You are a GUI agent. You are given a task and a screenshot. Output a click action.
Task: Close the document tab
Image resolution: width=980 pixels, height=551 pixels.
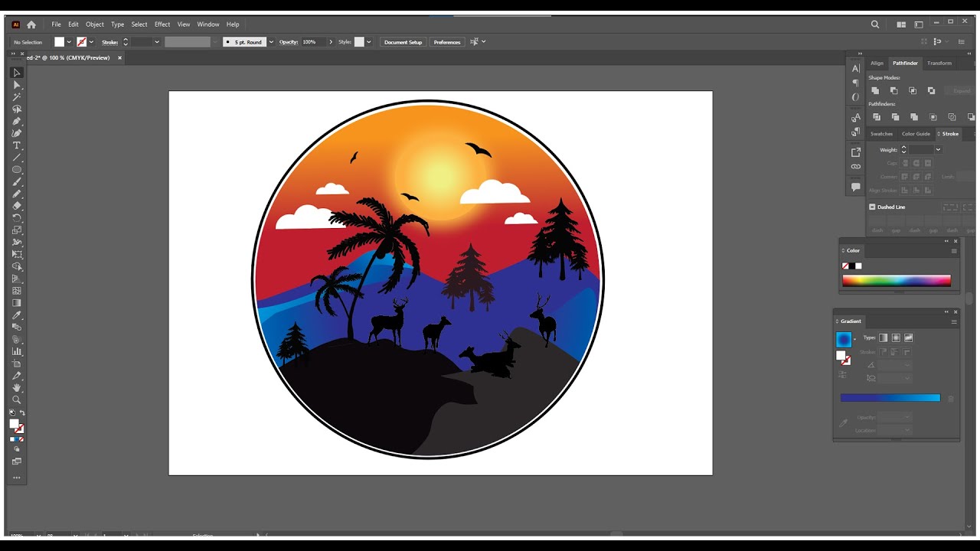(x=119, y=57)
